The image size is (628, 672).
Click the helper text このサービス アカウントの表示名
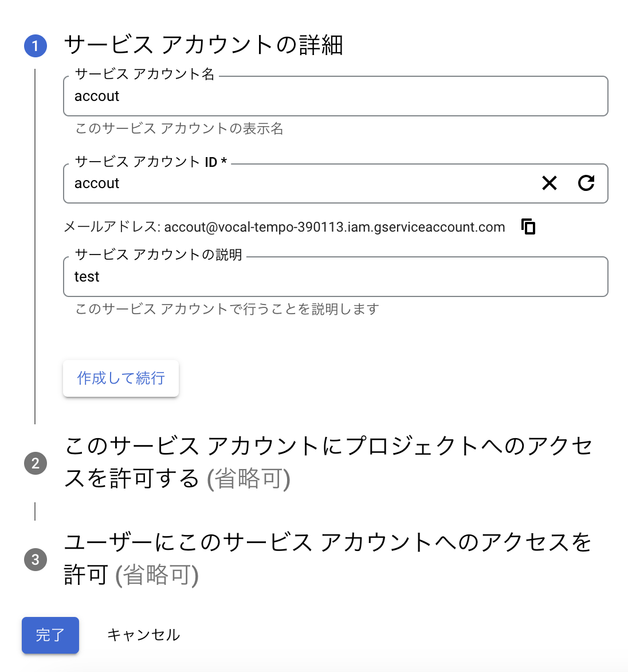(179, 128)
